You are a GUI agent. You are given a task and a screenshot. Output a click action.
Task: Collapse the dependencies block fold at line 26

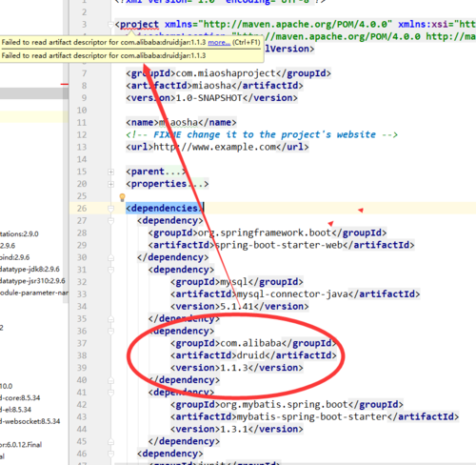point(110,209)
